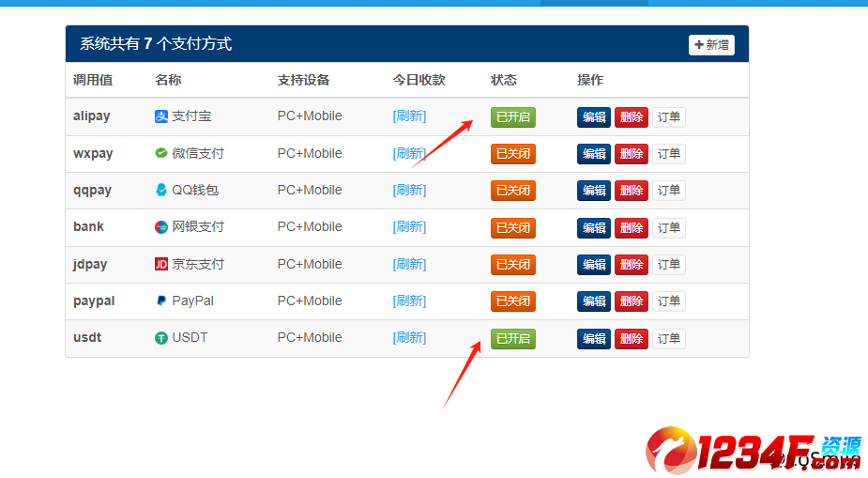Toggle qqpay status 已关闭
Image resolution: width=868 pixels, height=478 pixels.
click(x=513, y=191)
